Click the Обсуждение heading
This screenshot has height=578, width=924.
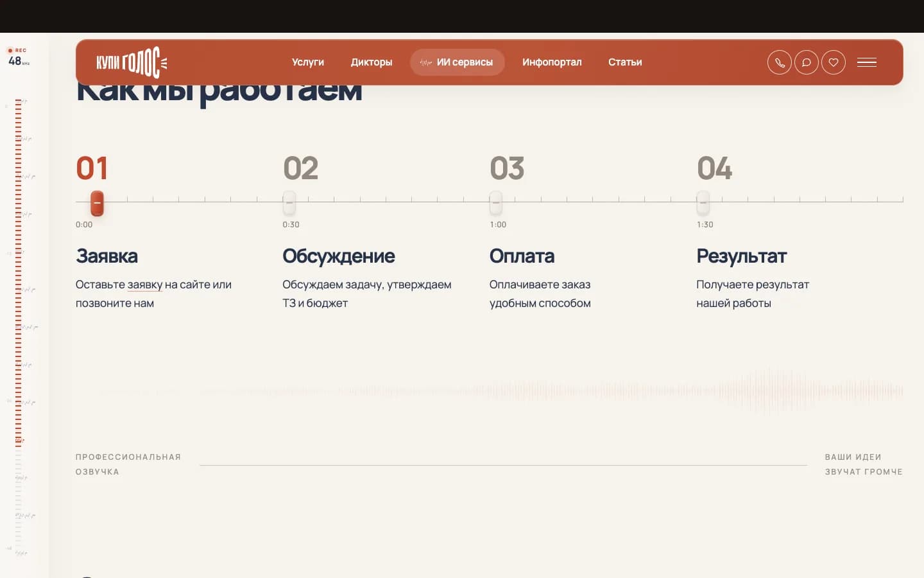coord(339,256)
